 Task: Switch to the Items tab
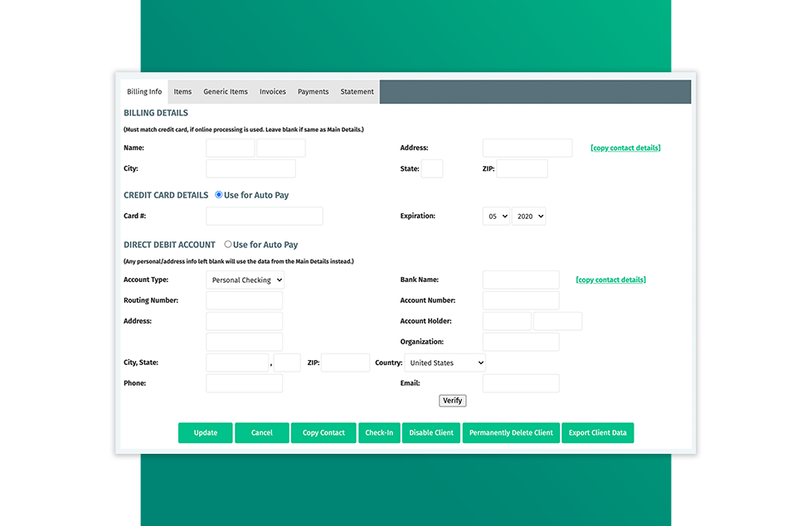[x=182, y=92]
